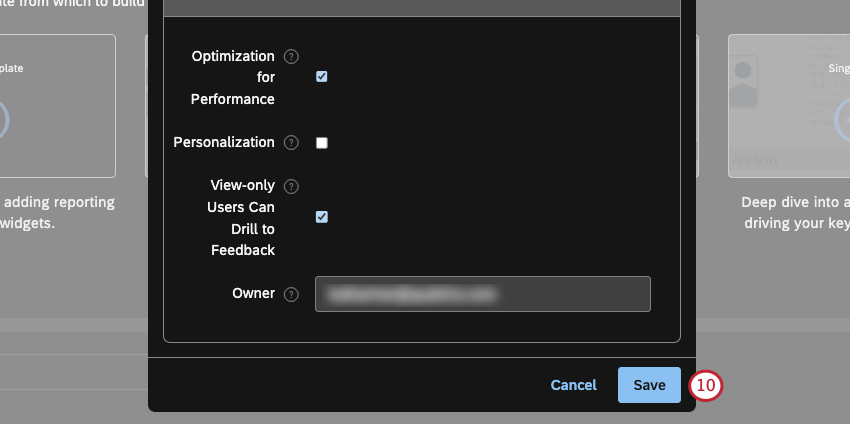850x424 pixels.
Task: Click help icon next to View-only Users
Action: point(291,186)
